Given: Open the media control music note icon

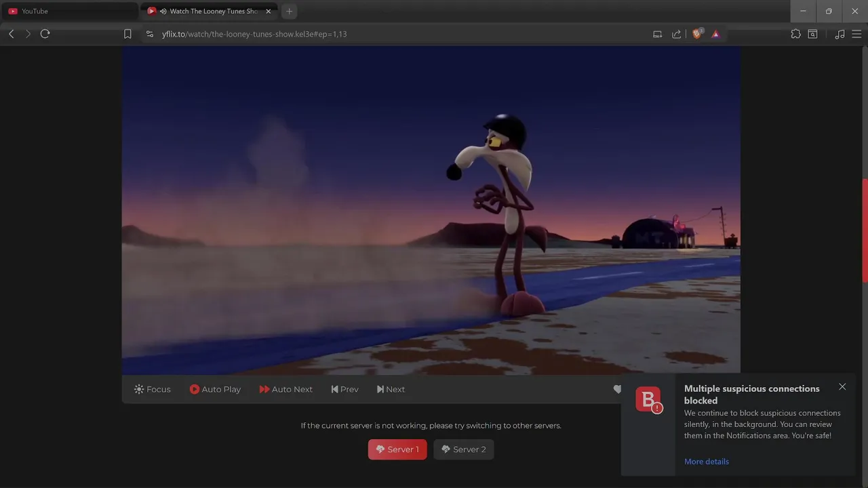Looking at the screenshot, I should click(x=840, y=34).
